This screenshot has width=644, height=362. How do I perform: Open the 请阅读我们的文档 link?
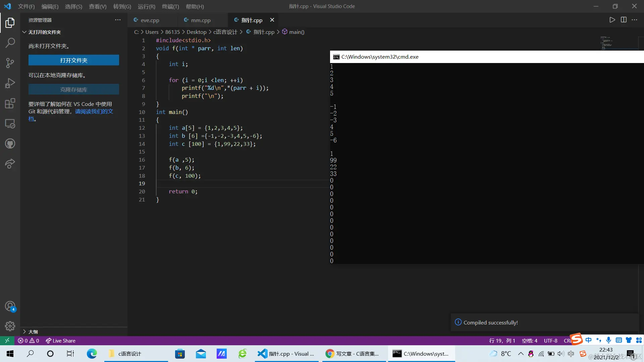point(94,111)
